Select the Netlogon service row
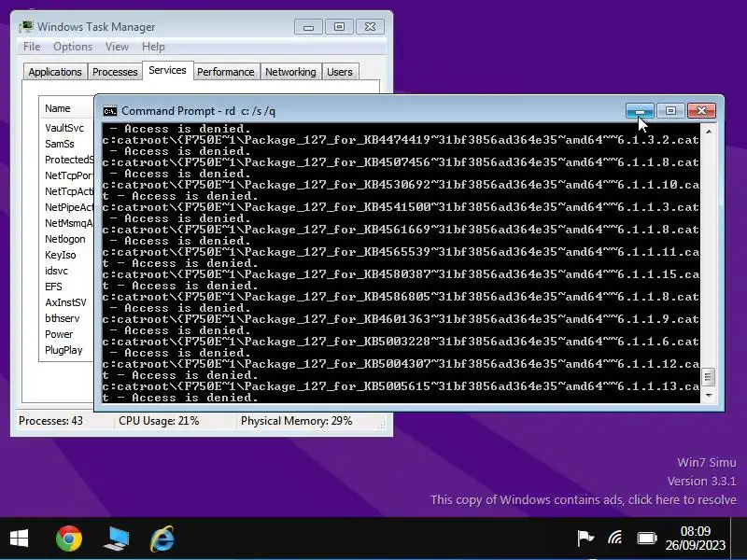 (x=66, y=239)
